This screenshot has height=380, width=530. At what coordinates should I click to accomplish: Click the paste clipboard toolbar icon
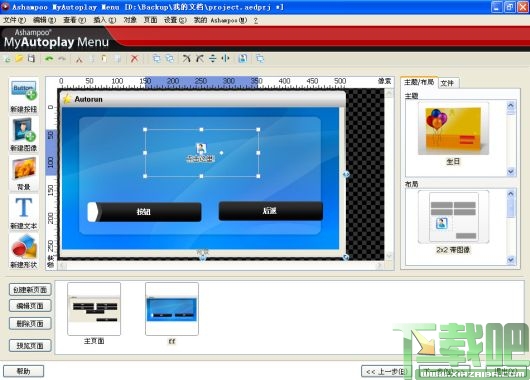pos(104,59)
